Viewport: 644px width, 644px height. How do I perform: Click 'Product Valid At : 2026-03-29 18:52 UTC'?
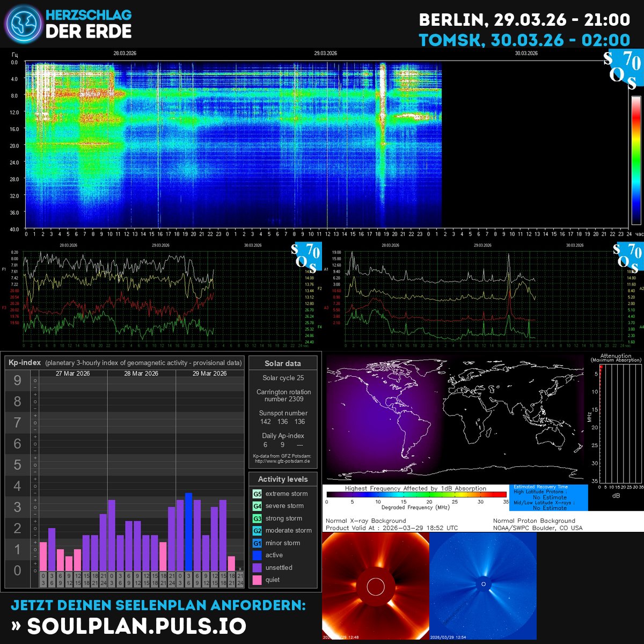click(392, 528)
